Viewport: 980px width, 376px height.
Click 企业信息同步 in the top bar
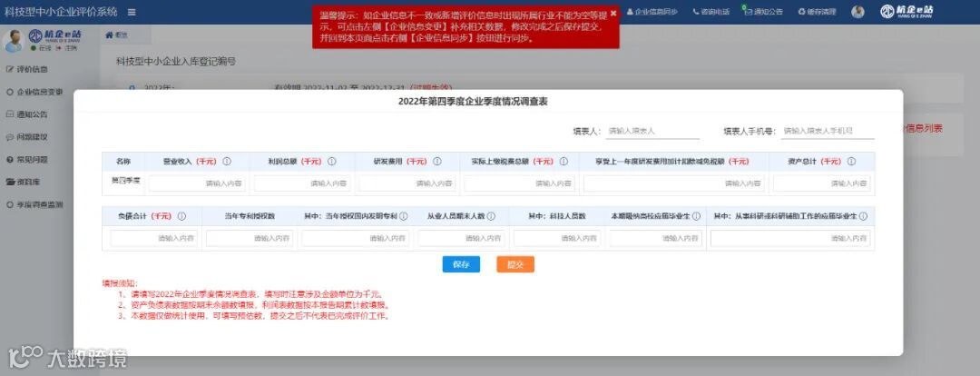click(x=652, y=12)
